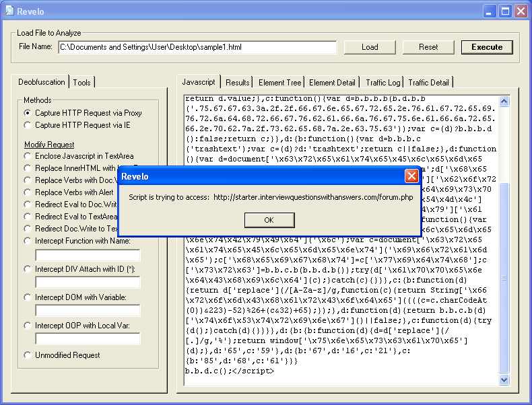This screenshot has height=405, width=532.
Task: Click the Execute button
Action: point(487,47)
